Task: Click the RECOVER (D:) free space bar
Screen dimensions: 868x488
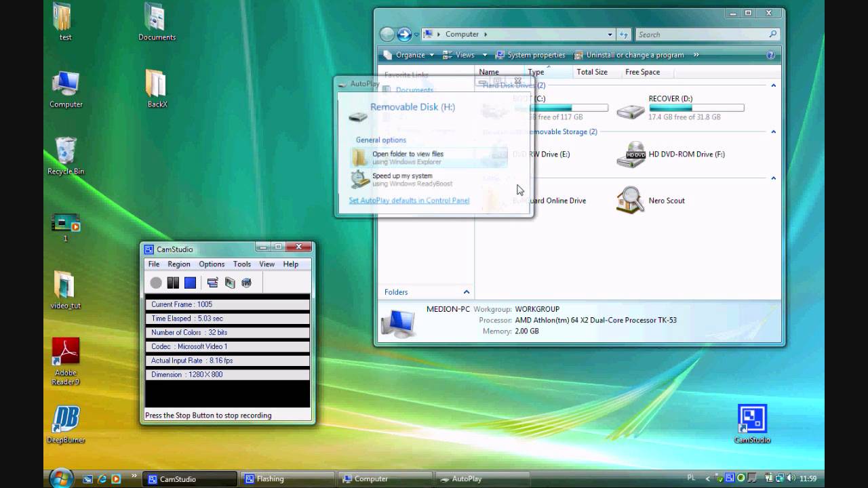Action: (x=696, y=108)
